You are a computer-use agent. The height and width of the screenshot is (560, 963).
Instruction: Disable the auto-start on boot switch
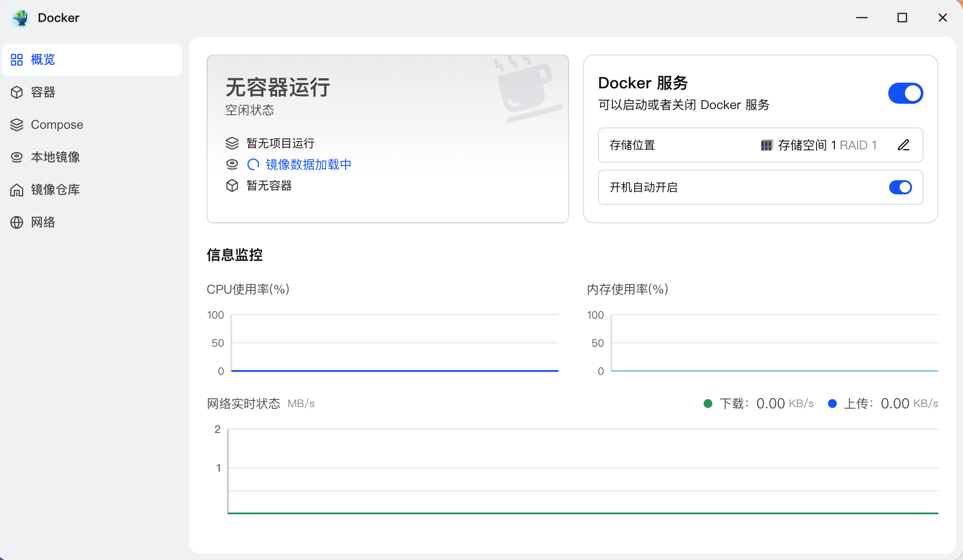(x=900, y=187)
